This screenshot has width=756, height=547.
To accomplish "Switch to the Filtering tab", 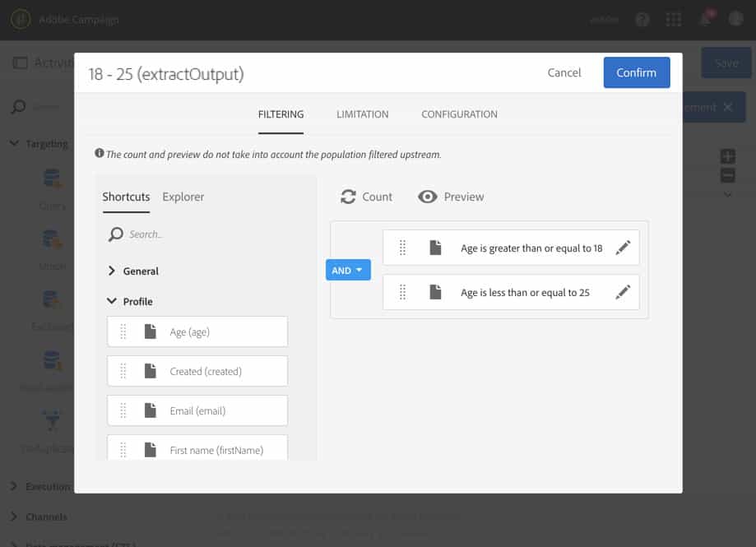I will (281, 114).
